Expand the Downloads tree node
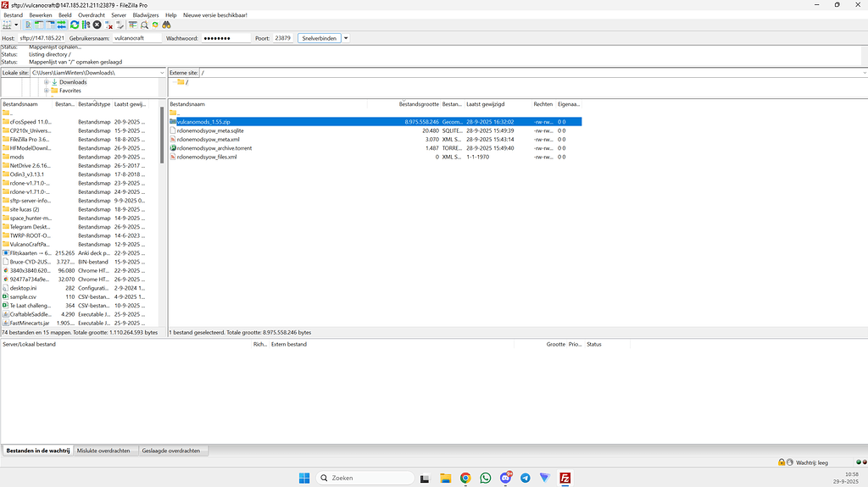Viewport: 868px width, 487px height. point(47,82)
